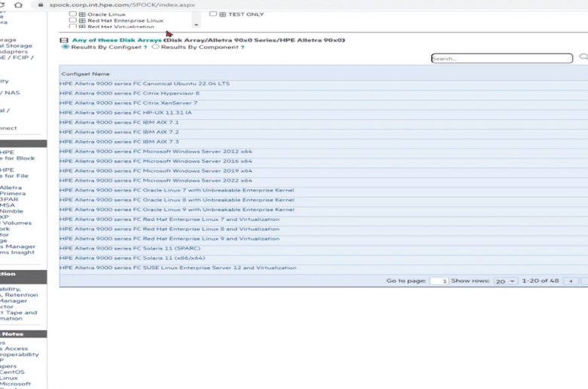The image size is (588, 389).
Task: Click the magnifier search icon
Action: [583, 57]
